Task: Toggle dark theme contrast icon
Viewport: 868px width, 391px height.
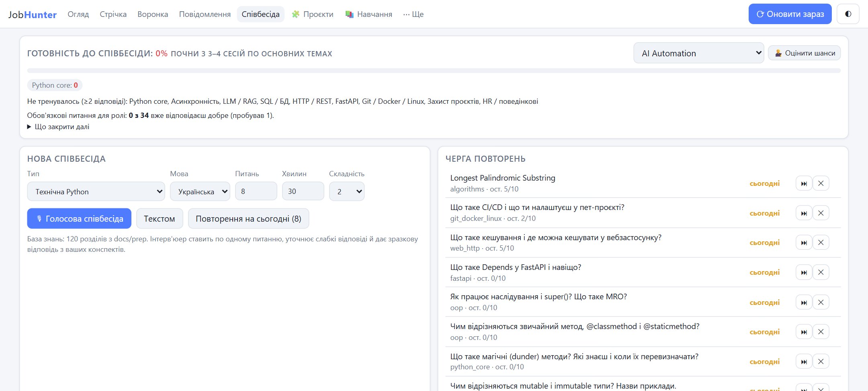Action: click(848, 14)
